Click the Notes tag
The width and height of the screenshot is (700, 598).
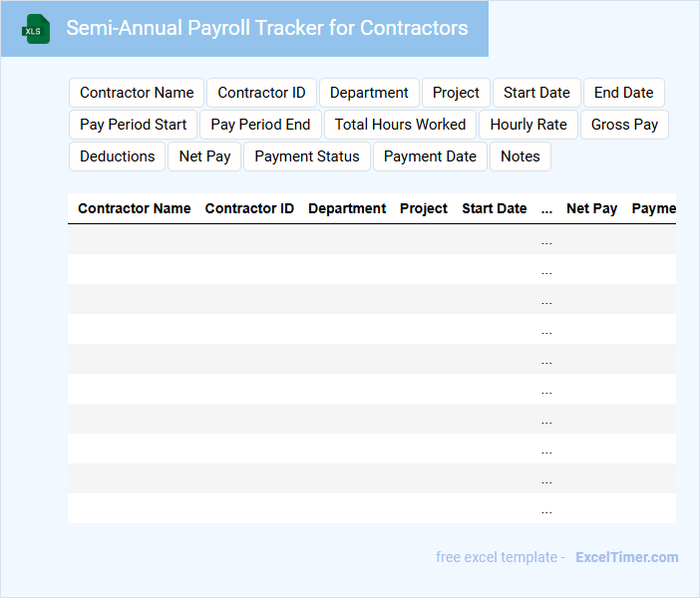[x=521, y=156]
